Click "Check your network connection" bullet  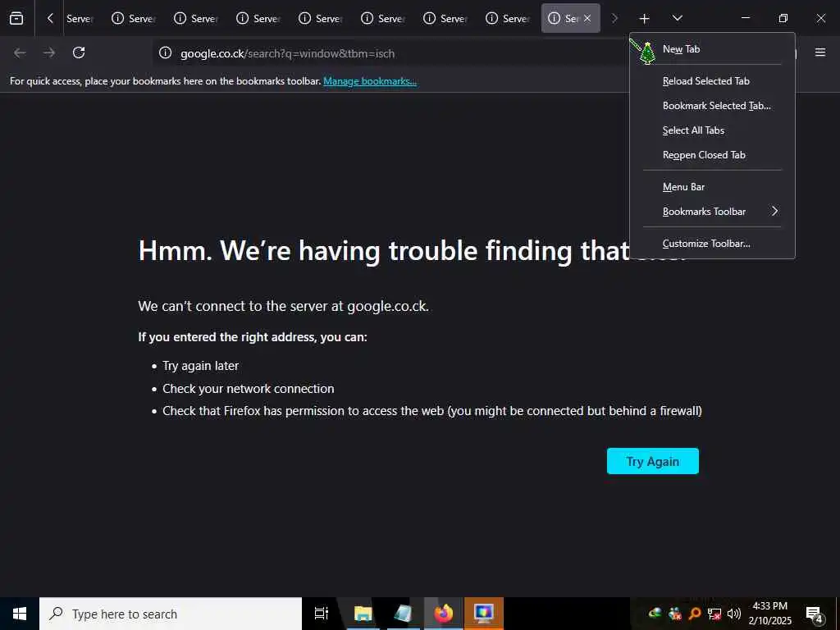[x=248, y=389]
